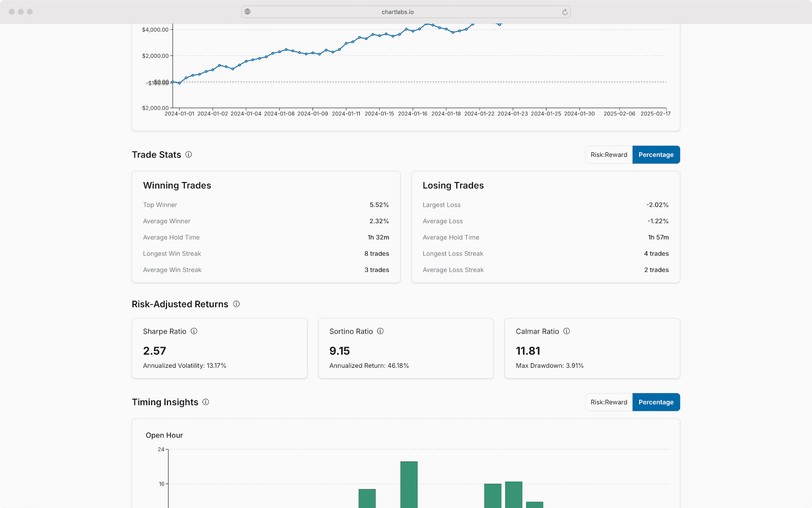The height and width of the screenshot is (508, 812).
Task: Select Percentage in the Timing Insights toggle
Action: click(x=656, y=402)
